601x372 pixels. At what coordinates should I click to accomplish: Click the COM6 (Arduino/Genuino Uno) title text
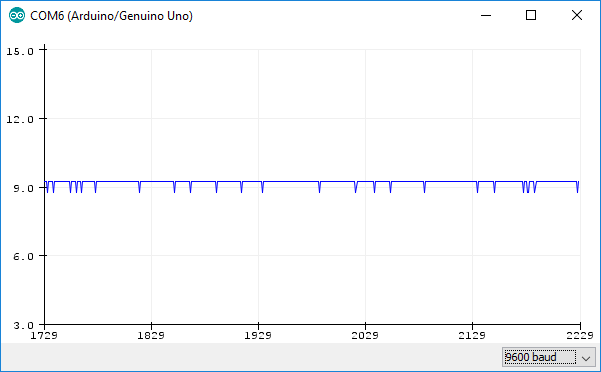(112, 16)
